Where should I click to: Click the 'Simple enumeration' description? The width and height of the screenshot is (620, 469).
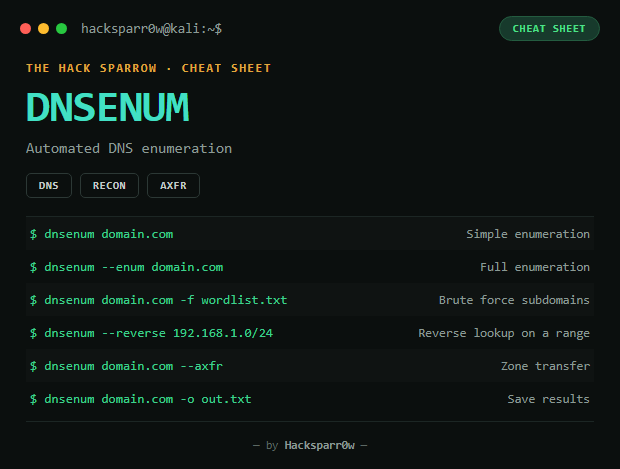[528, 234]
